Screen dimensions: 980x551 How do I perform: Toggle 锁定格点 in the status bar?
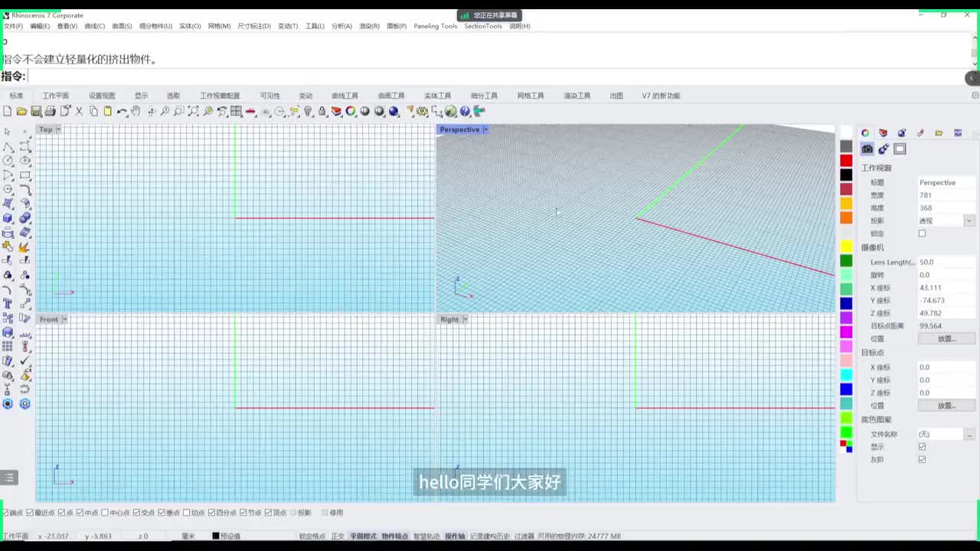coord(312,536)
